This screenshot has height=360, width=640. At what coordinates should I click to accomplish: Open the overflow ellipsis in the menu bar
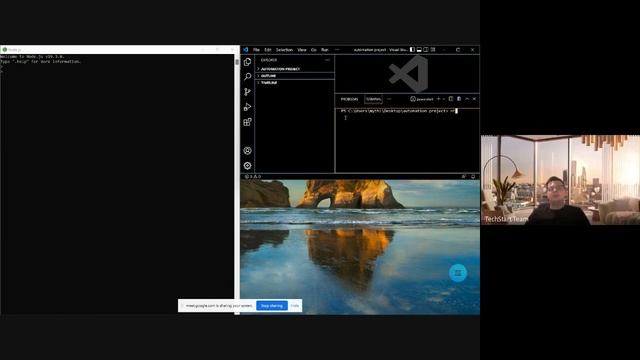[x=337, y=50]
